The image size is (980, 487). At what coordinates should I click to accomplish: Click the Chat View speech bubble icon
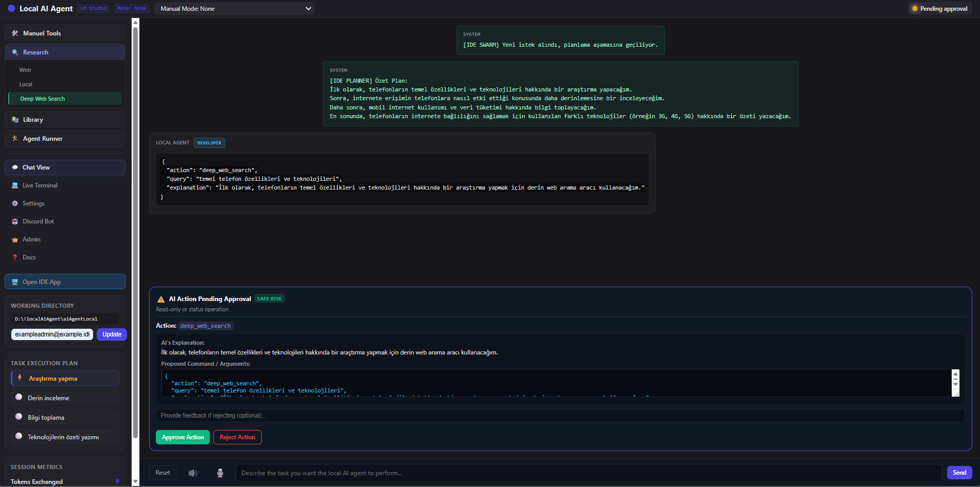15,167
